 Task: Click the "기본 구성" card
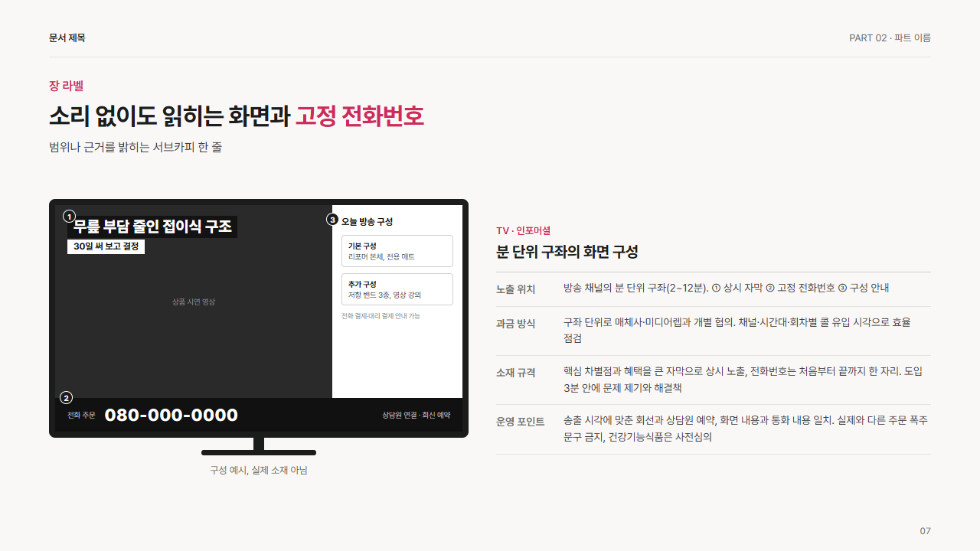point(397,251)
